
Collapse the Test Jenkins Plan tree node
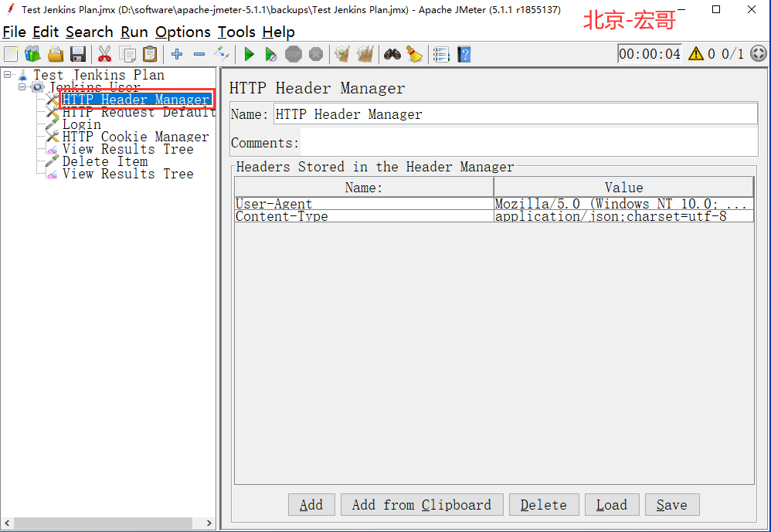[x=8, y=75]
